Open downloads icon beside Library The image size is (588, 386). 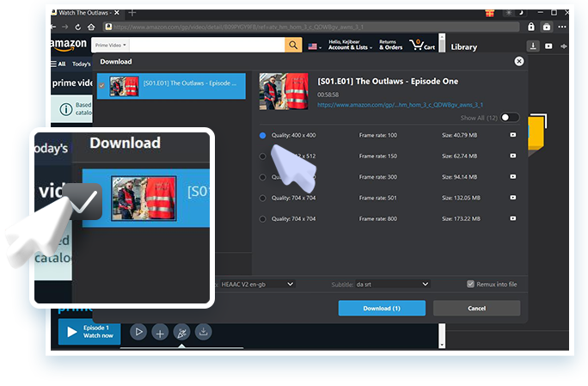[x=533, y=46]
